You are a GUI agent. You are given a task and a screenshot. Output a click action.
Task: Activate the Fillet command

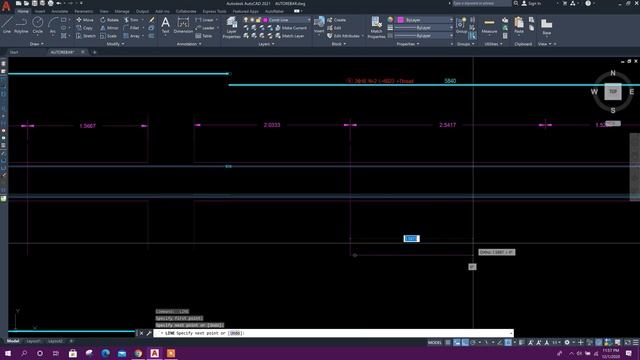[x=132, y=28]
